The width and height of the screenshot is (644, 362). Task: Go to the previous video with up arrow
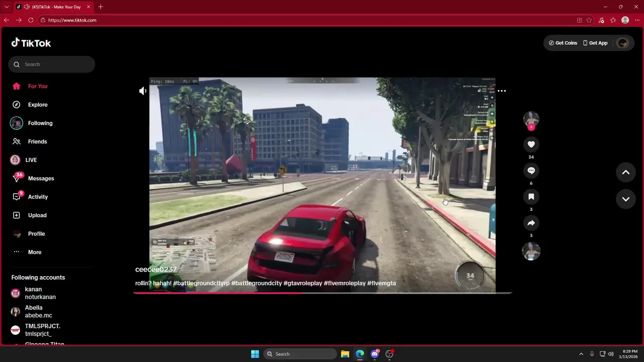[626, 172]
